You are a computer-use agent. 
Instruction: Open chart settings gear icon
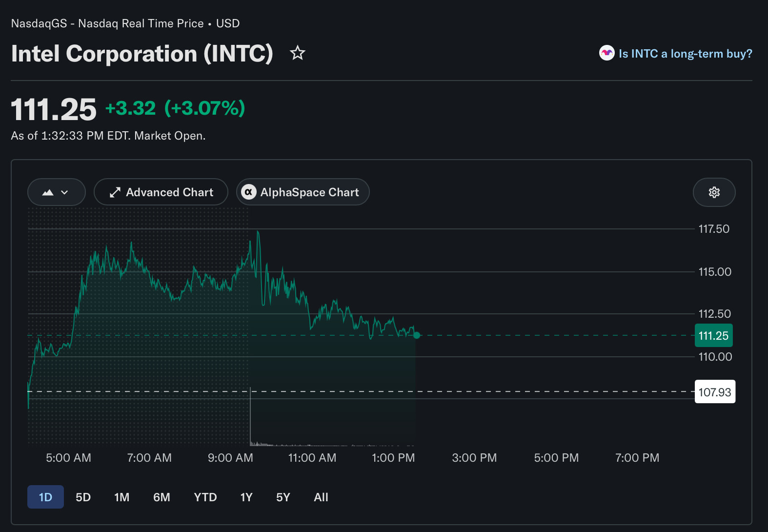[714, 192]
